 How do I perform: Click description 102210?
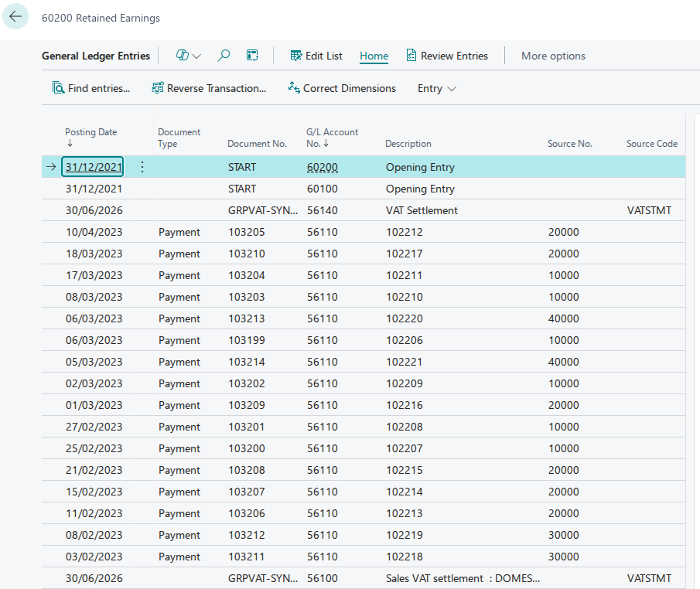click(x=404, y=297)
